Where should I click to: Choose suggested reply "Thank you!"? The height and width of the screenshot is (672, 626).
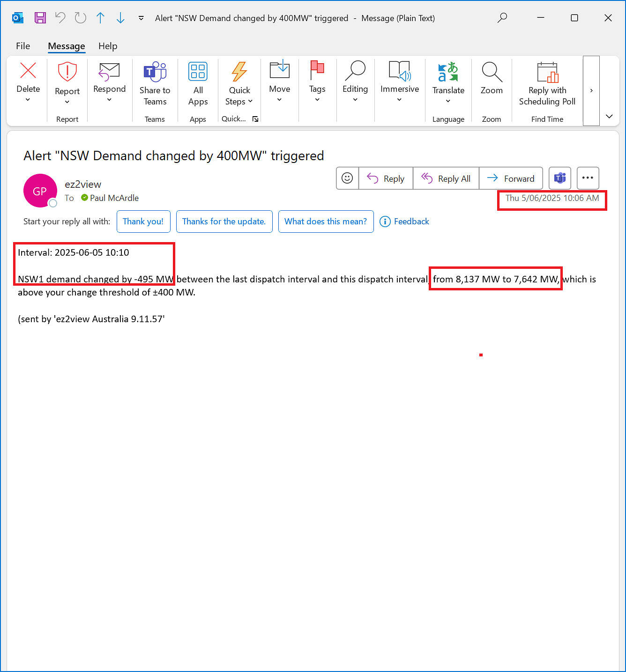click(143, 222)
